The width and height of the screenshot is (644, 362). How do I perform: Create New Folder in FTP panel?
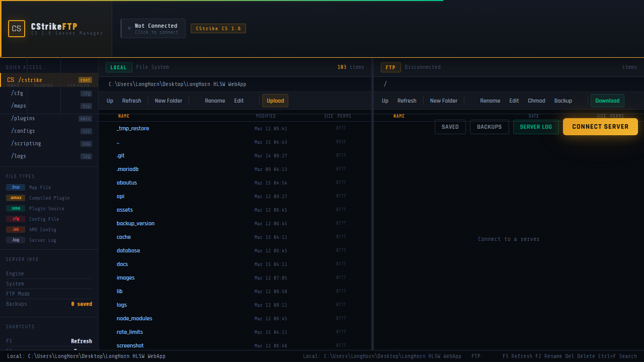click(444, 101)
